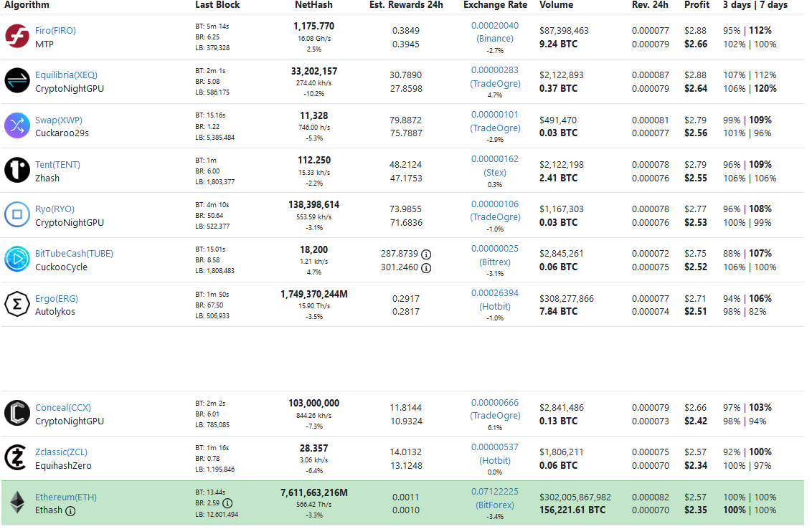Select Firo nethash value 1,175.770
The width and height of the screenshot is (812, 529).
tap(313, 26)
